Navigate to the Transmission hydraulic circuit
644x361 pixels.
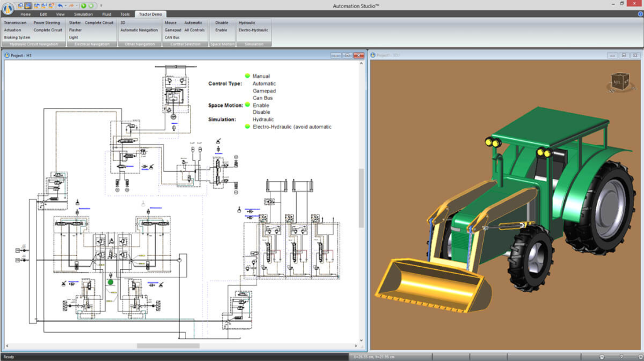coord(15,23)
